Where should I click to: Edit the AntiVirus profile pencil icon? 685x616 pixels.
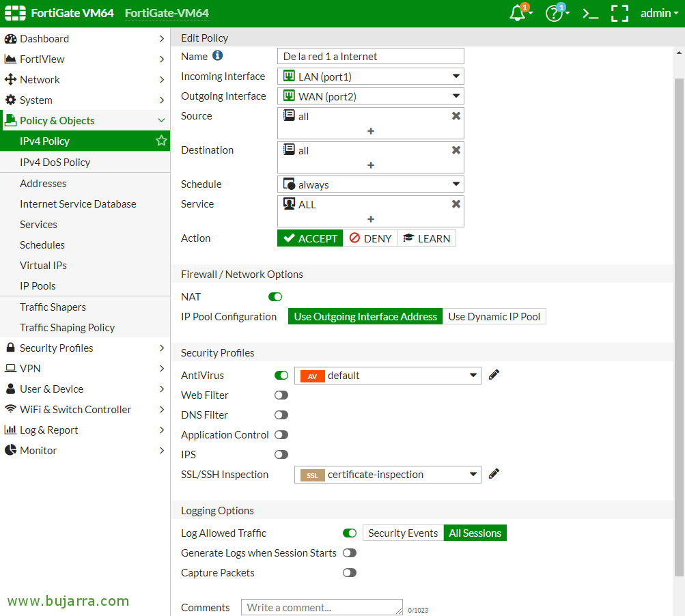tap(494, 375)
